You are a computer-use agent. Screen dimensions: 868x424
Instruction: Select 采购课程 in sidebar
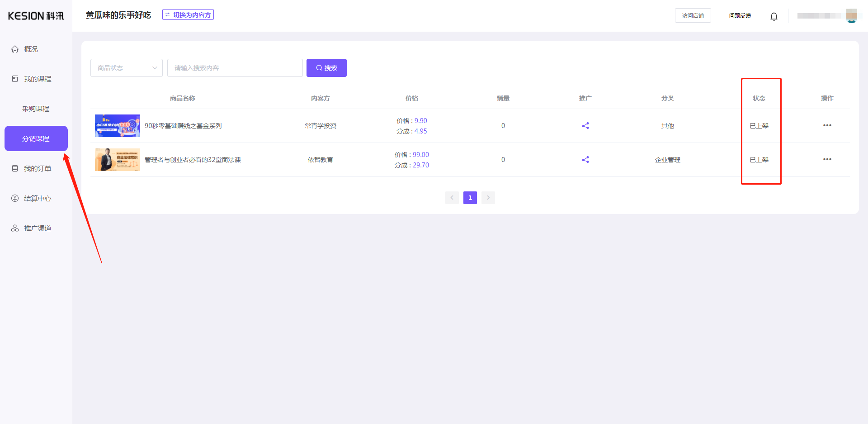[36, 109]
